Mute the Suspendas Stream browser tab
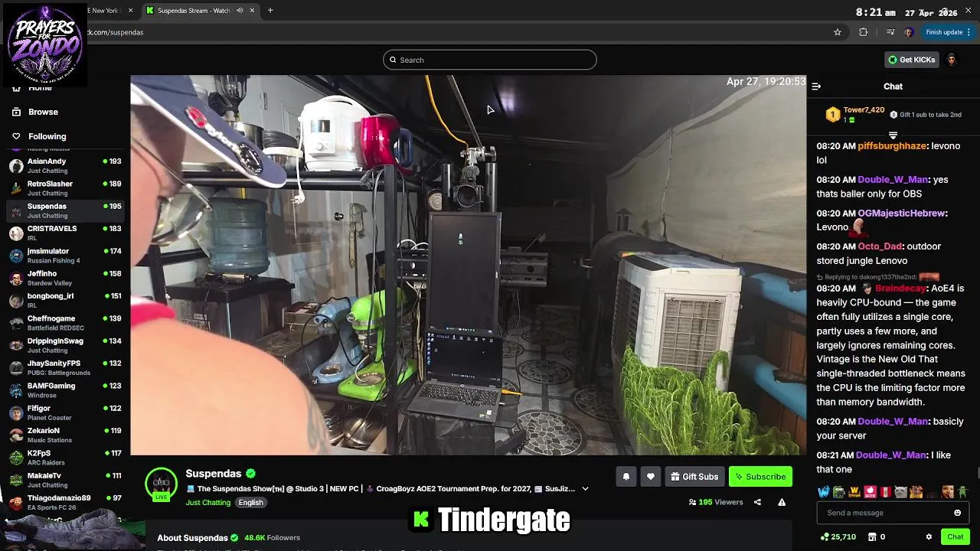980x551 pixels. [x=240, y=11]
